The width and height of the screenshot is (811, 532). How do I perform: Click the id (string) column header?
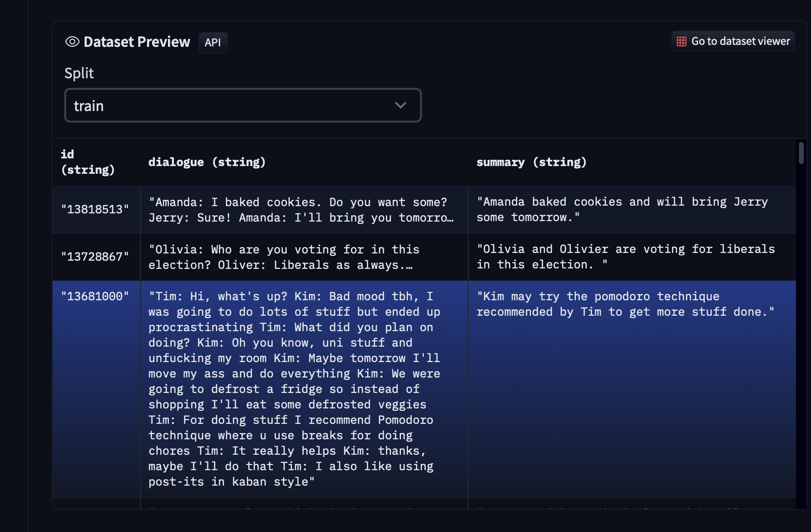point(88,162)
